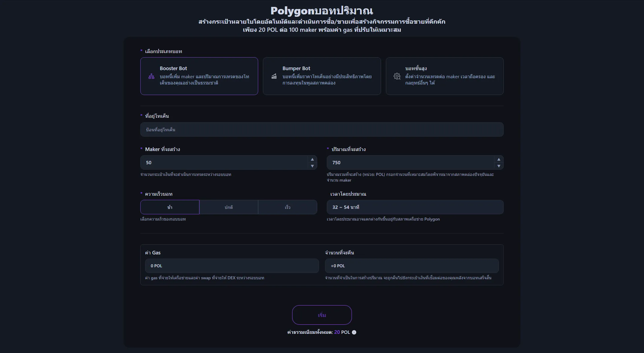Set bot speed to ช้า (slow)
Viewport: 644px width, 353px height.
click(x=170, y=207)
